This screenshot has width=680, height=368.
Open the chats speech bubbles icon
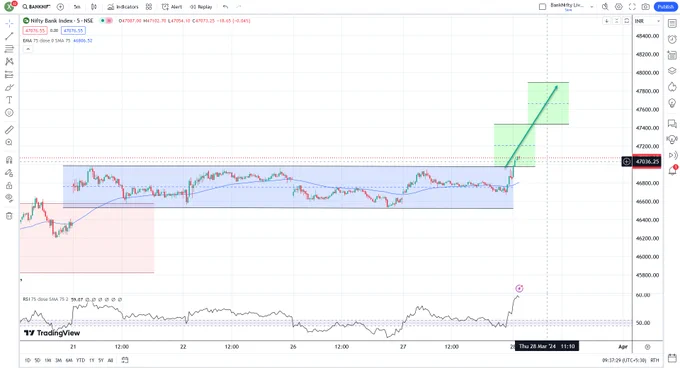pos(672,124)
